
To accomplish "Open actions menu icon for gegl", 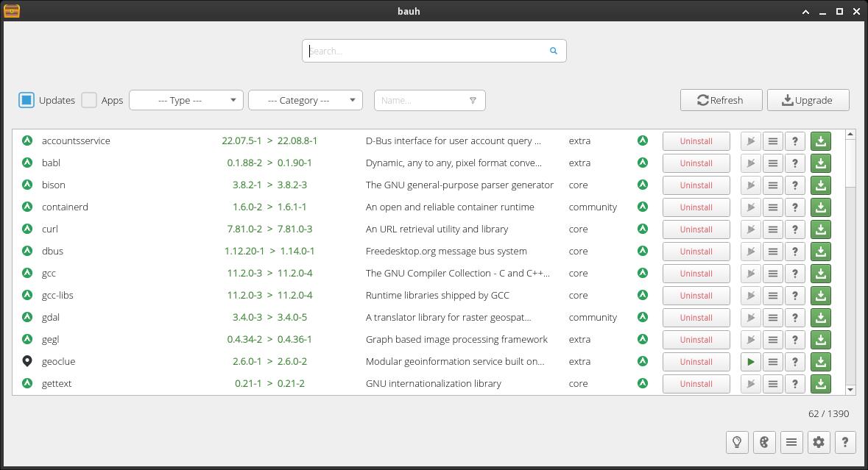I will click(773, 340).
